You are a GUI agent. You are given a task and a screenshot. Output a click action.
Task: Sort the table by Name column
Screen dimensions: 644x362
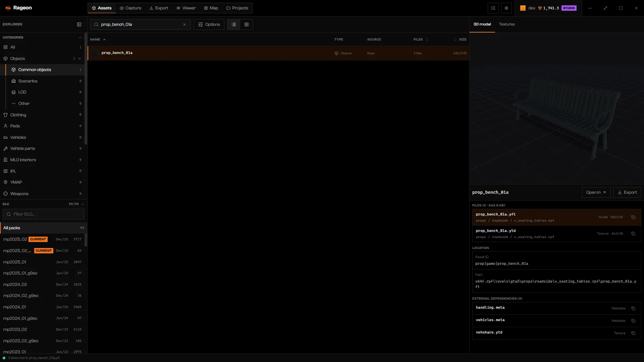click(98, 40)
